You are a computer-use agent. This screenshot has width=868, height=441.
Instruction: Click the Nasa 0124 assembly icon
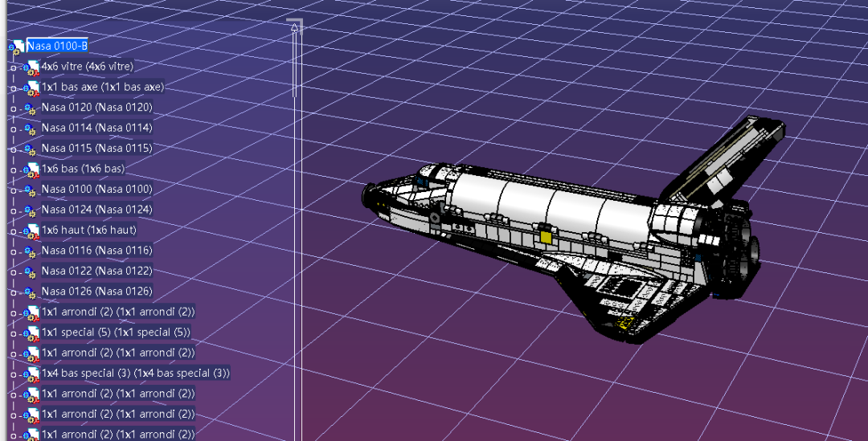click(30, 210)
